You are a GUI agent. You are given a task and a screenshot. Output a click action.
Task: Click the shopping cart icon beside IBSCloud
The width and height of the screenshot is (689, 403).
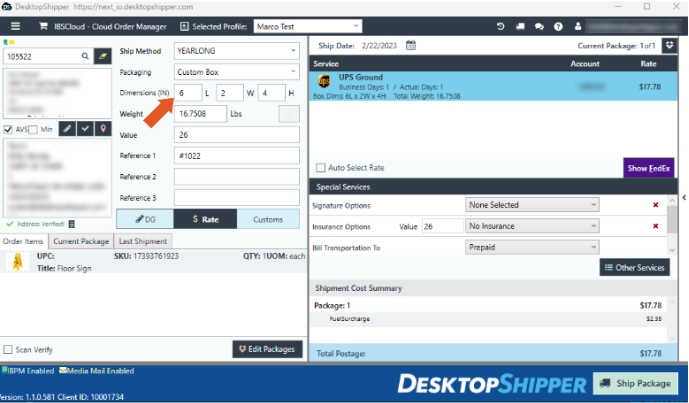(x=43, y=26)
